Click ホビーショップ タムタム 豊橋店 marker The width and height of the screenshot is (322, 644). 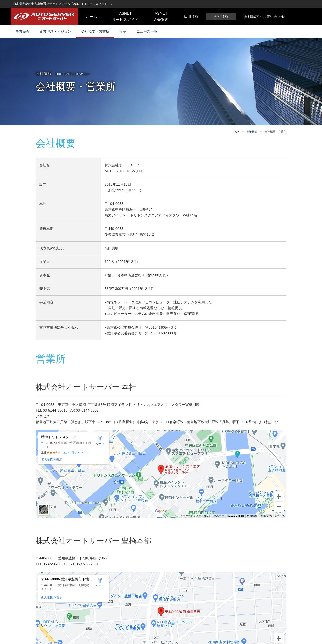(143, 626)
